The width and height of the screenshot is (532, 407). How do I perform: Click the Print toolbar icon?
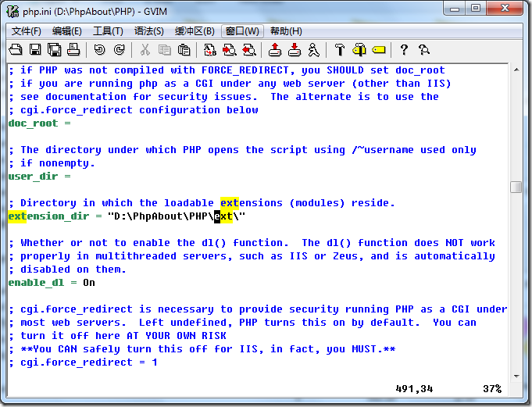(x=73, y=50)
